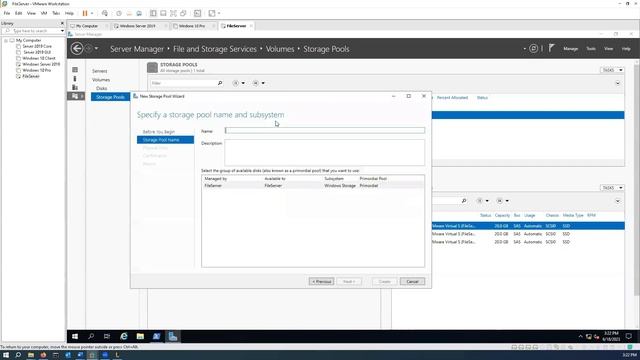Open guest taskbar search magnifier
This screenshot has height=360, width=640.
click(x=91, y=336)
